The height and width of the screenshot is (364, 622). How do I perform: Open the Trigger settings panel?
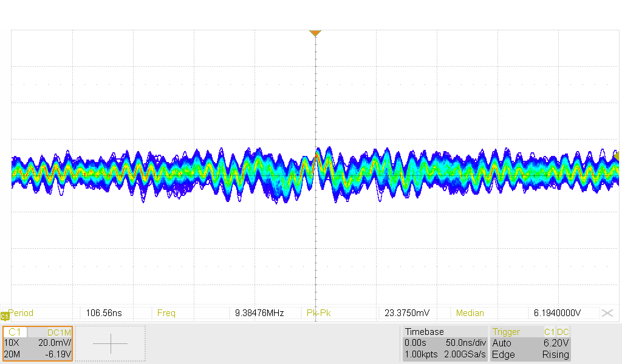[x=506, y=332]
